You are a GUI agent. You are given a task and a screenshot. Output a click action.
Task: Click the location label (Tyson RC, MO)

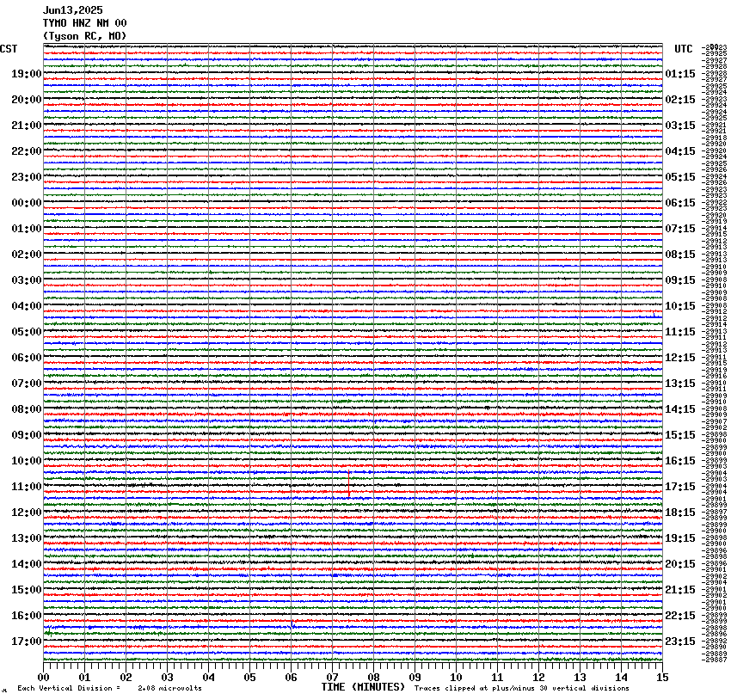(x=84, y=36)
